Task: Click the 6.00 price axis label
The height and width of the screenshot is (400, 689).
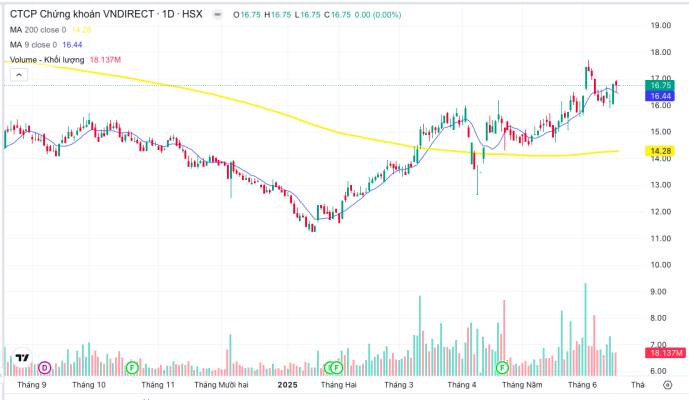Action: 658,371
